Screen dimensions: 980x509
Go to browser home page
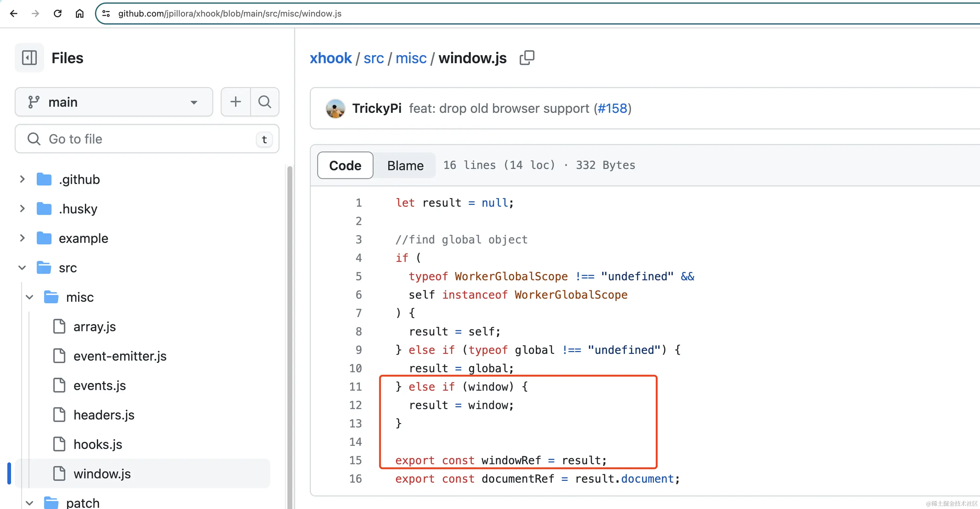tap(79, 14)
